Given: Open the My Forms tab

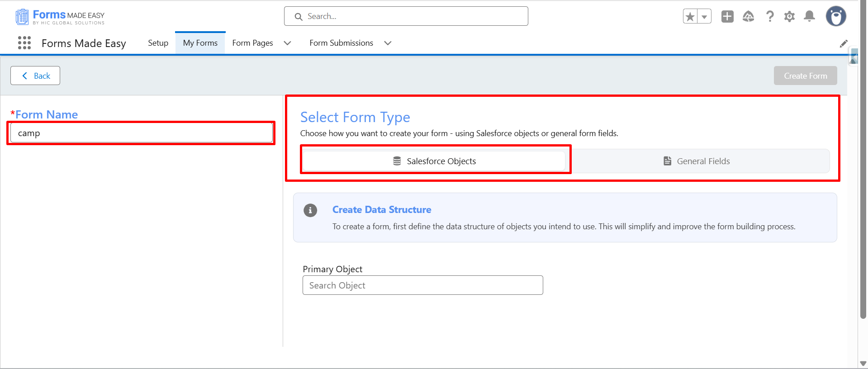Looking at the screenshot, I should click(200, 43).
